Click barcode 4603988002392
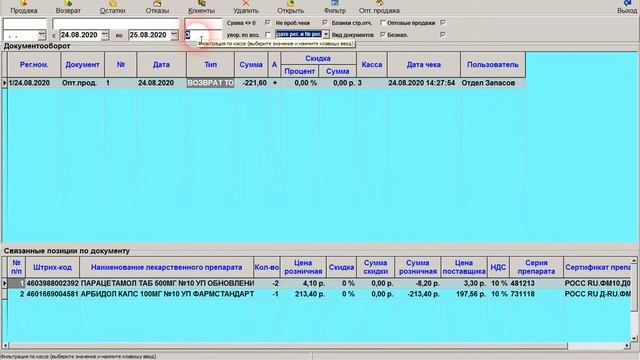 pyautogui.click(x=52, y=283)
